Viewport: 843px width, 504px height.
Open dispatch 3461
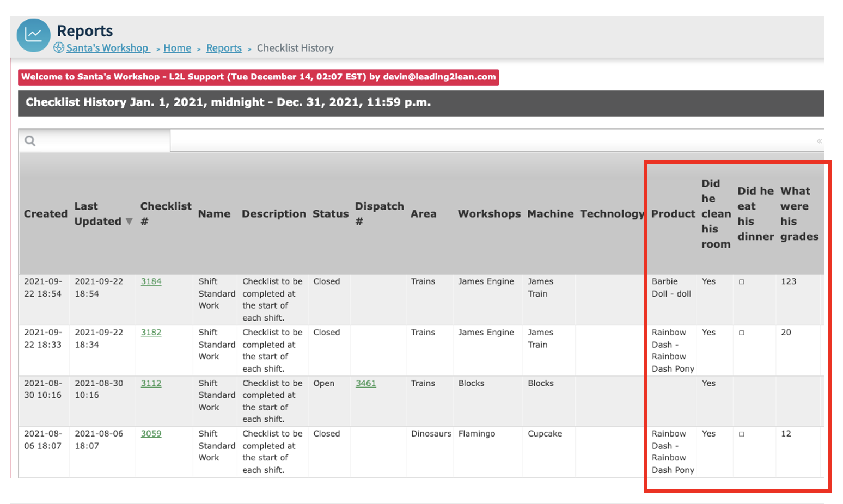click(365, 383)
